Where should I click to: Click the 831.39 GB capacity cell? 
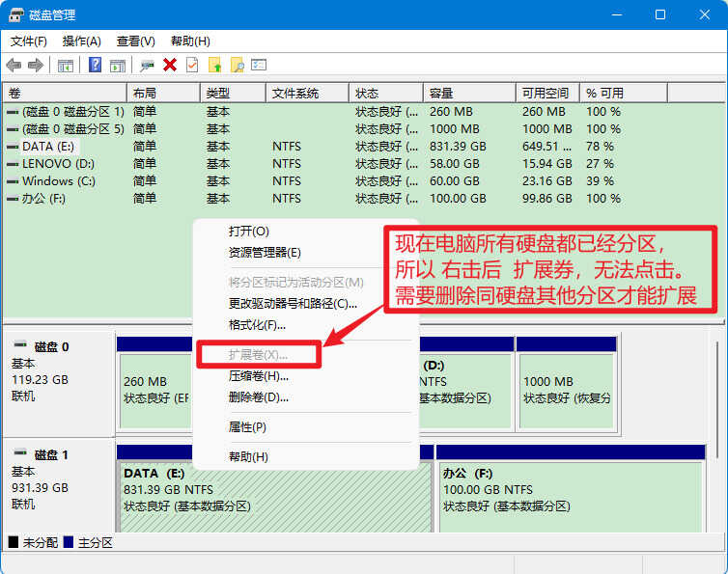pos(458,147)
